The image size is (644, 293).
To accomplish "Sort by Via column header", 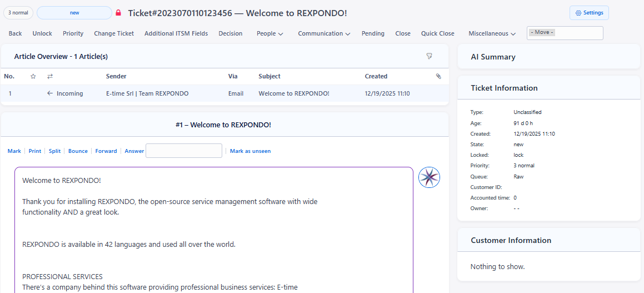I will (x=233, y=76).
